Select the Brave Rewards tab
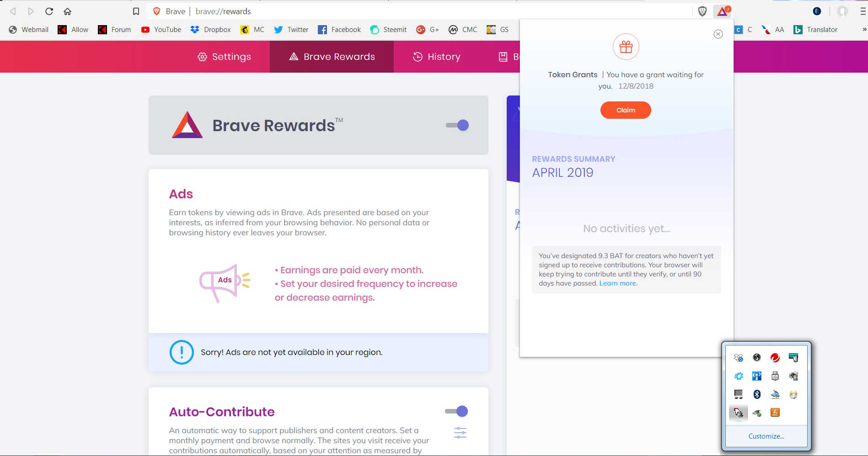Screen dimensions: 868x456 tap(332, 57)
